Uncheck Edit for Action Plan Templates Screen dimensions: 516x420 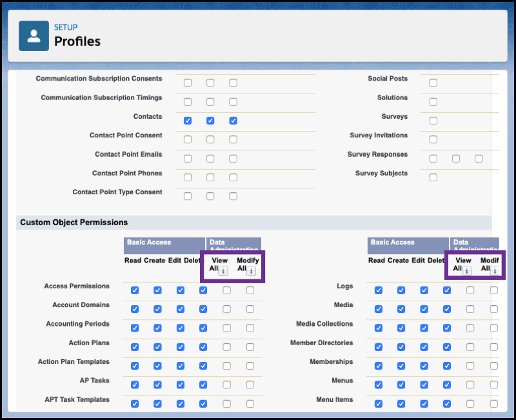pos(181,366)
